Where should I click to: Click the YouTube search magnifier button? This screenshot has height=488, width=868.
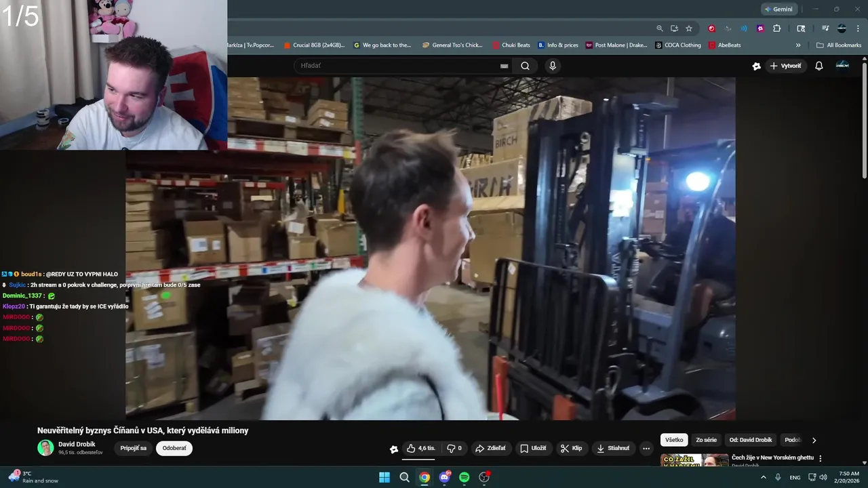point(525,66)
